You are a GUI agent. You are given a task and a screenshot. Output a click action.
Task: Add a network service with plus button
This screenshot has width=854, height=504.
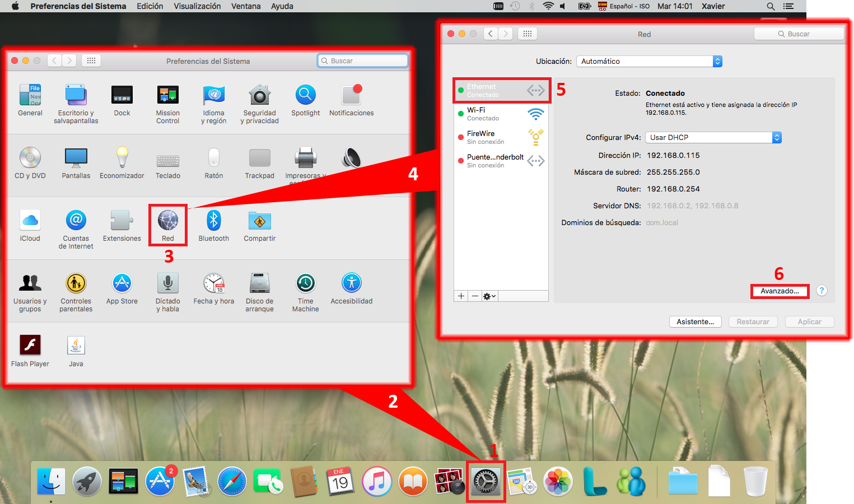tap(461, 296)
